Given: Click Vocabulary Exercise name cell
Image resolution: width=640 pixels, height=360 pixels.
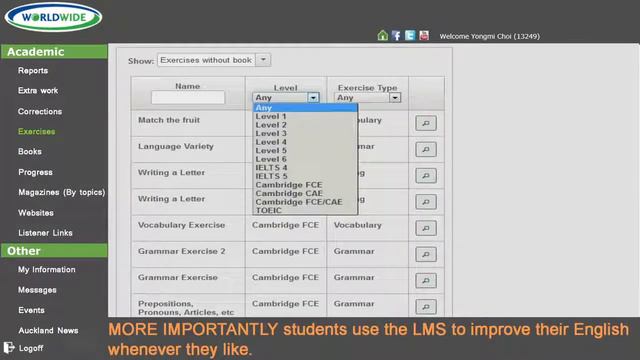Looking at the screenshot, I should [x=181, y=225].
